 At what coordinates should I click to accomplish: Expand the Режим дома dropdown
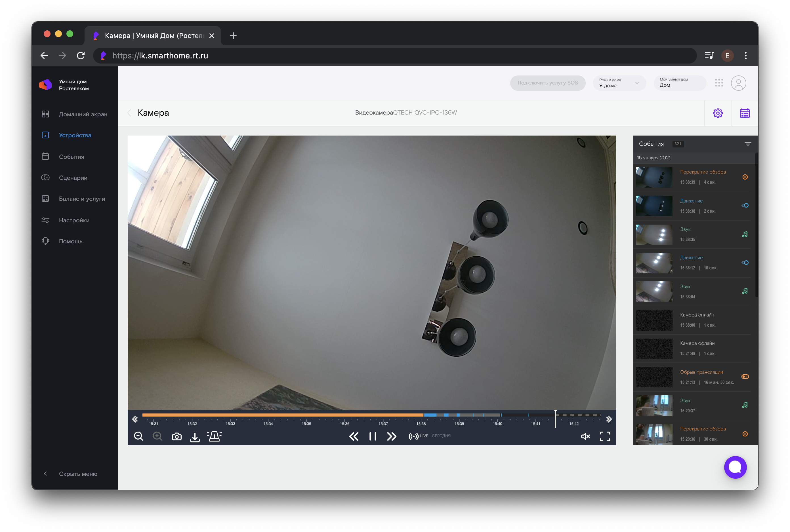click(619, 83)
